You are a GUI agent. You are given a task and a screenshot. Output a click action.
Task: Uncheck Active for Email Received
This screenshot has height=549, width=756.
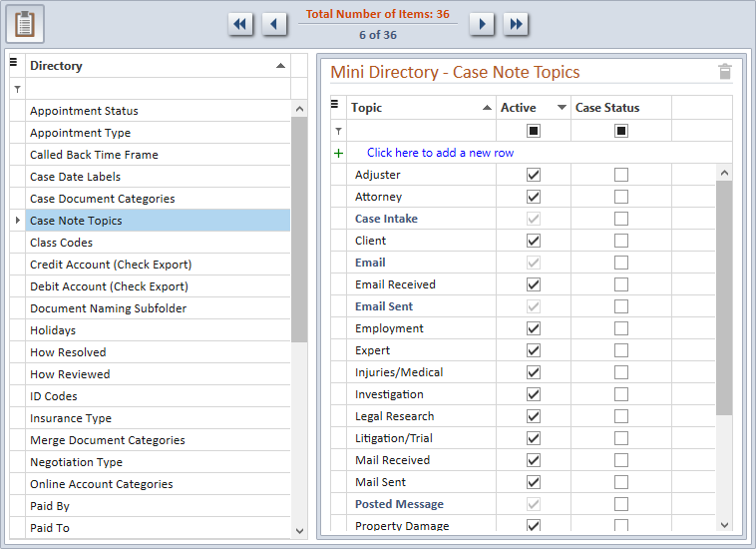tap(534, 284)
